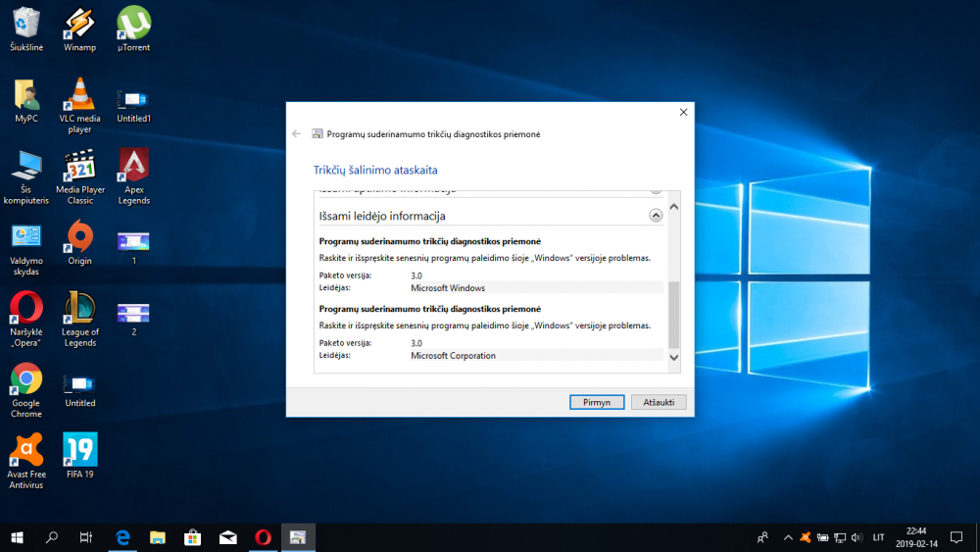The width and height of the screenshot is (980, 552).
Task: Select the Untitled desktop file
Action: pos(80,390)
